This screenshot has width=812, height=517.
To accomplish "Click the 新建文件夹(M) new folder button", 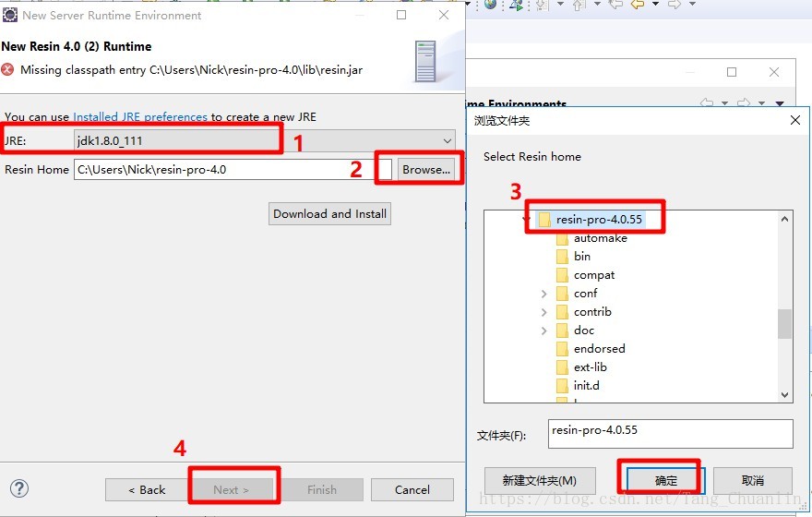I will (540, 481).
